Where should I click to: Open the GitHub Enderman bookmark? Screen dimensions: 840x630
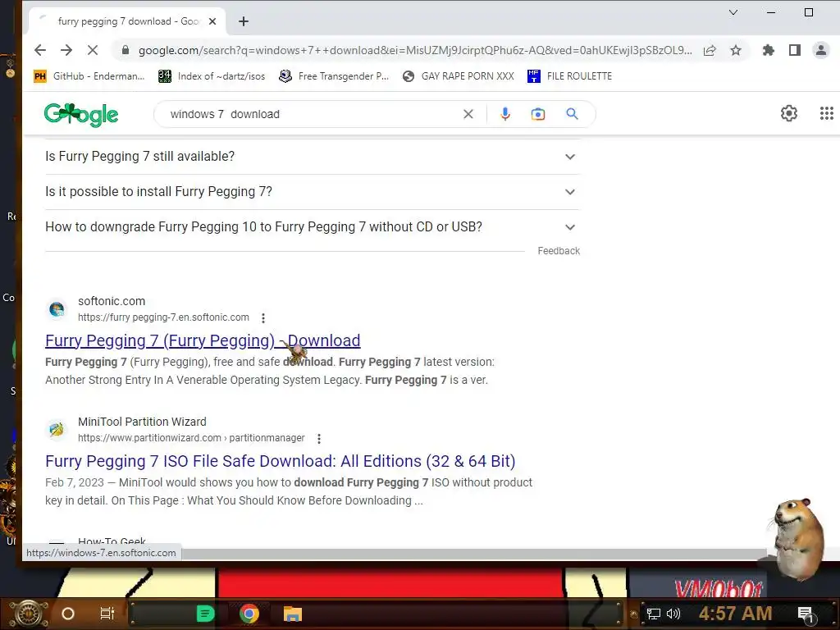point(89,76)
